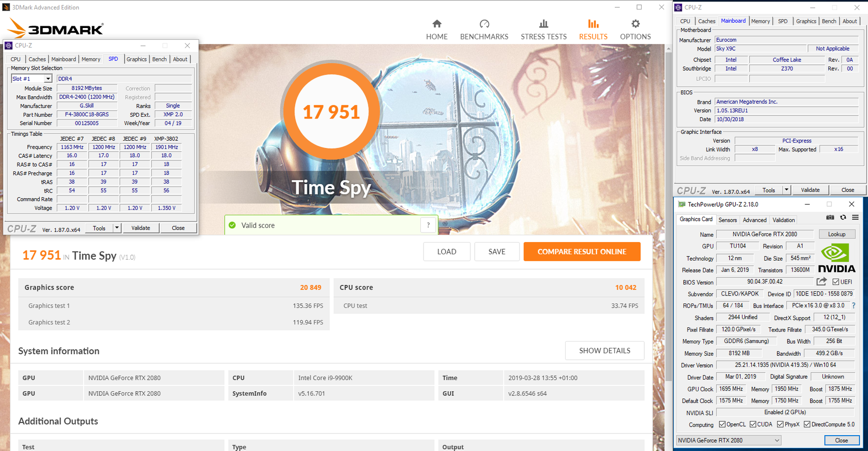Click the GPU-Z title bar app icon
Screen dimensions: 868x451
tap(681, 204)
